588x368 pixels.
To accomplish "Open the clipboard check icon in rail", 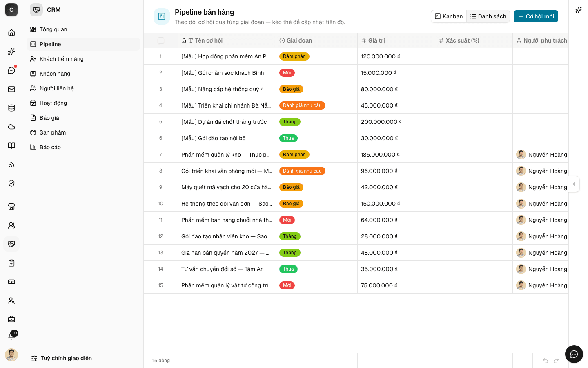I will tap(11, 263).
